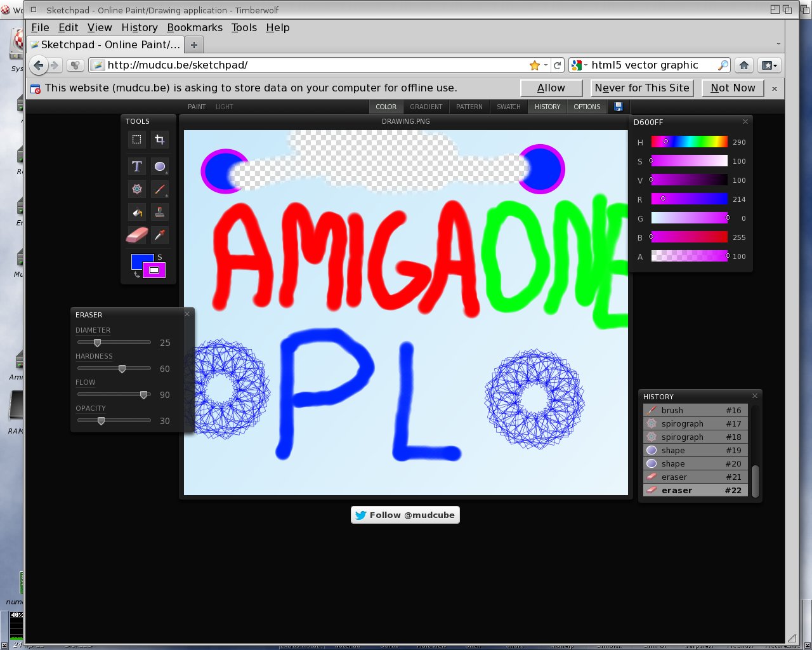Select history entry shape #19
The width and height of the screenshot is (812, 650).
[x=695, y=450]
